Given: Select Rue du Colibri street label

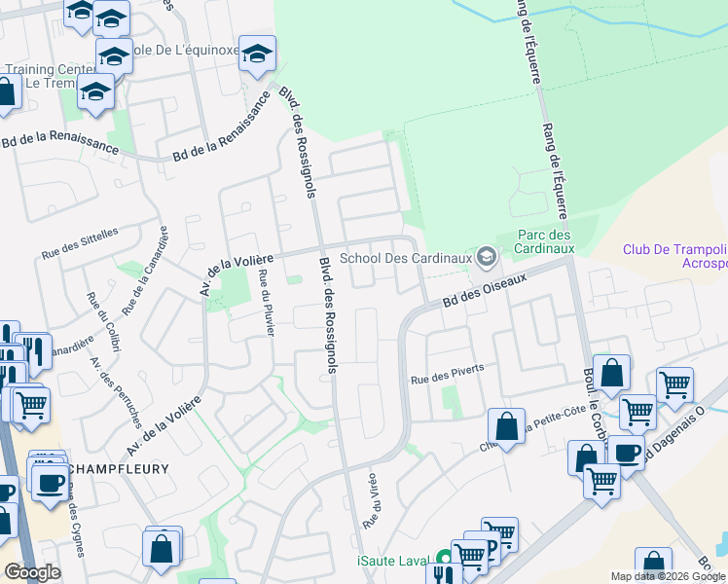Looking at the screenshot, I should [x=103, y=322].
